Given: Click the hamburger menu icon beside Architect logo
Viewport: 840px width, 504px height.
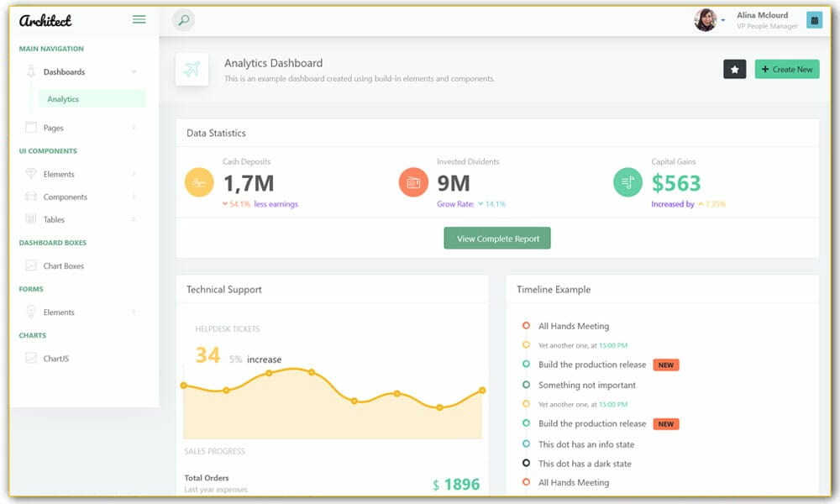Looking at the screenshot, I should [139, 18].
